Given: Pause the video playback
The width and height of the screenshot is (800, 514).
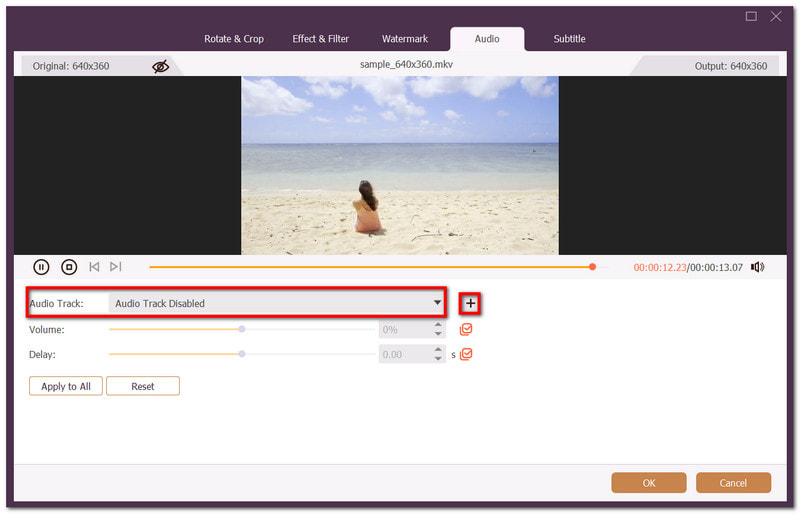Looking at the screenshot, I should pyautogui.click(x=41, y=267).
